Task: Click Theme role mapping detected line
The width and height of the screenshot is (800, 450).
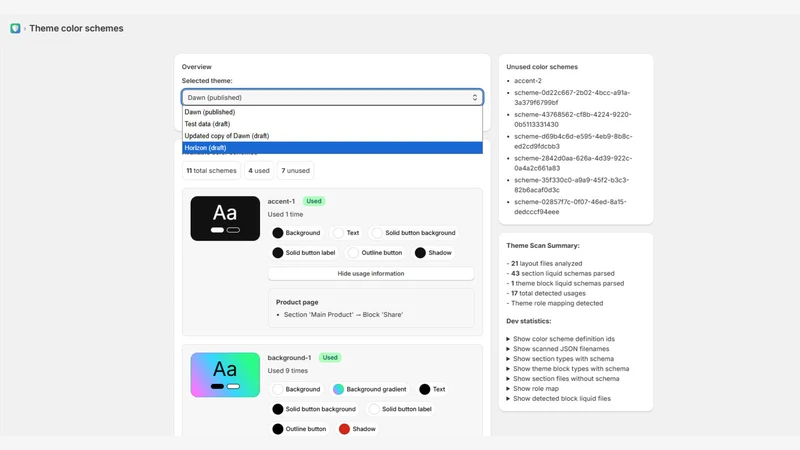Action: [555, 303]
